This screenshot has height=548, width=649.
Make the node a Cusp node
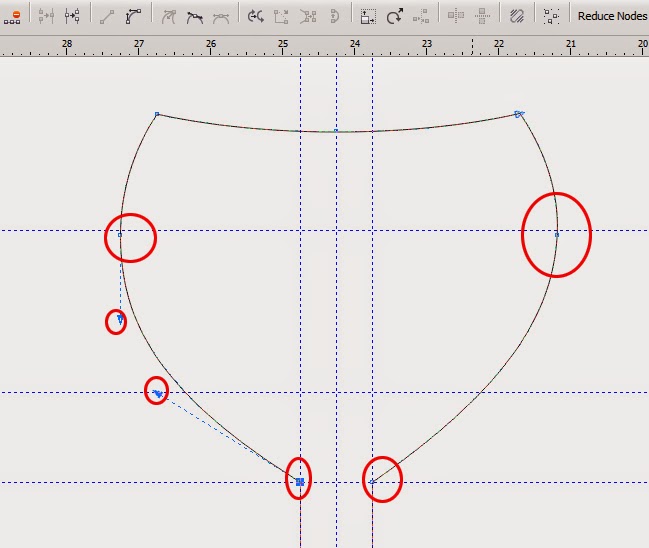pos(168,17)
